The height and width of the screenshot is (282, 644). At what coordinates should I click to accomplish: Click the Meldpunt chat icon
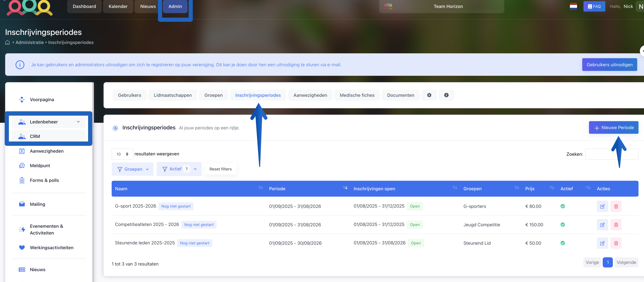coord(22,166)
